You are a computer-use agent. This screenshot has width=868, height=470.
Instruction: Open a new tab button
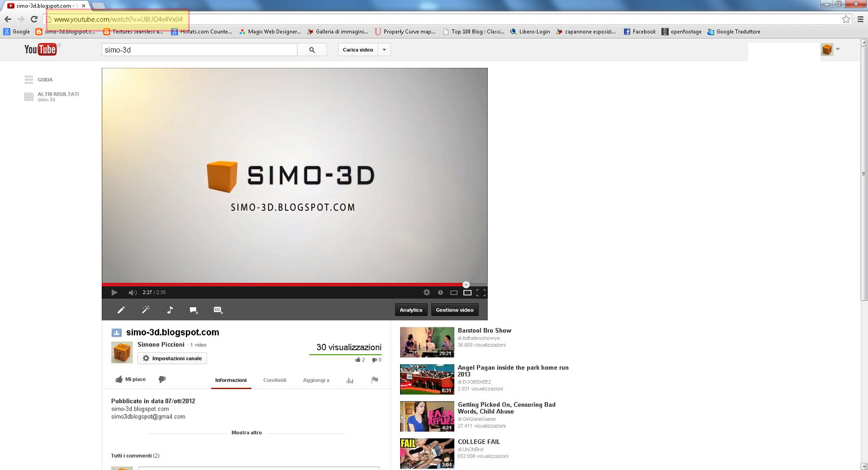(x=98, y=6)
